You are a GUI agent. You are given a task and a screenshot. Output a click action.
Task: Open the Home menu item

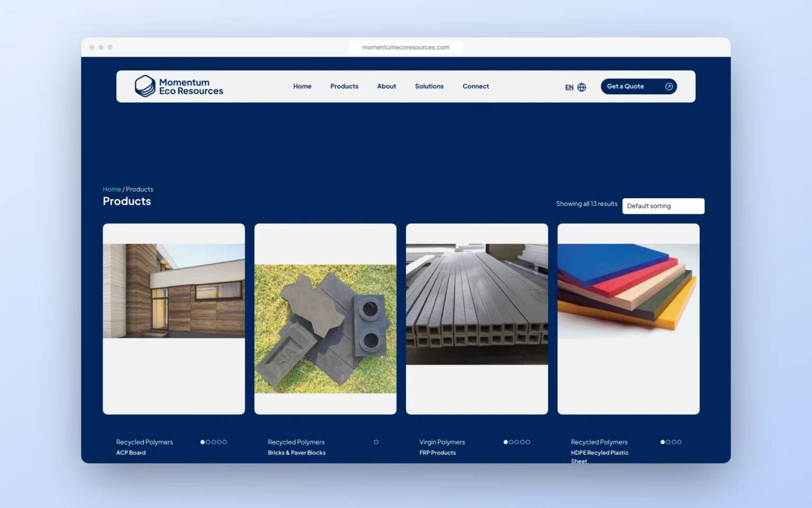coord(302,86)
